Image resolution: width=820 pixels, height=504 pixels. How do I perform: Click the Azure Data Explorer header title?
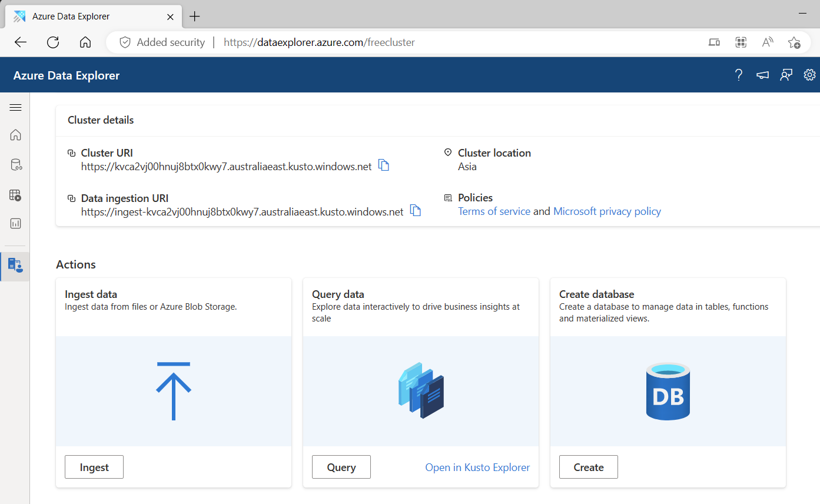[x=67, y=75]
